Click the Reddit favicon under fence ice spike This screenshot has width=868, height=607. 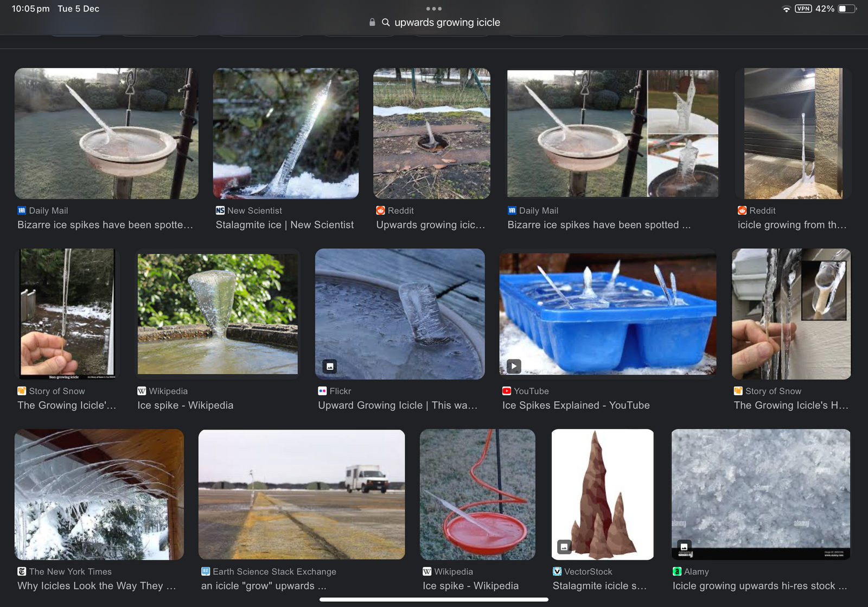coord(381,211)
